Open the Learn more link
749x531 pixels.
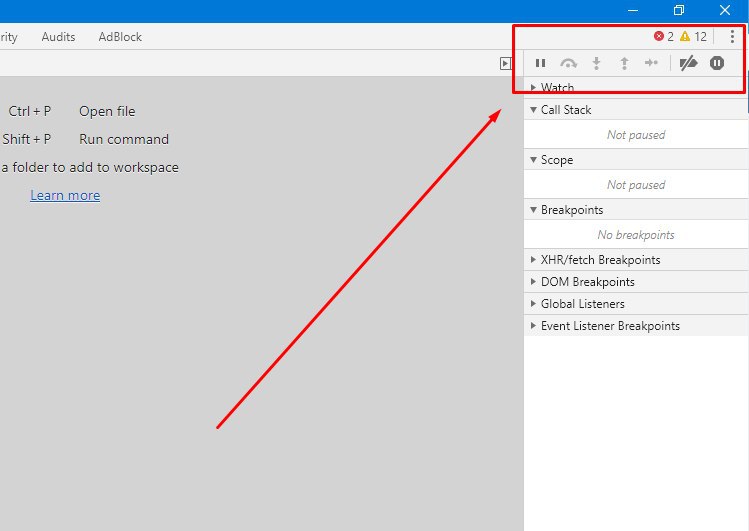tap(65, 195)
